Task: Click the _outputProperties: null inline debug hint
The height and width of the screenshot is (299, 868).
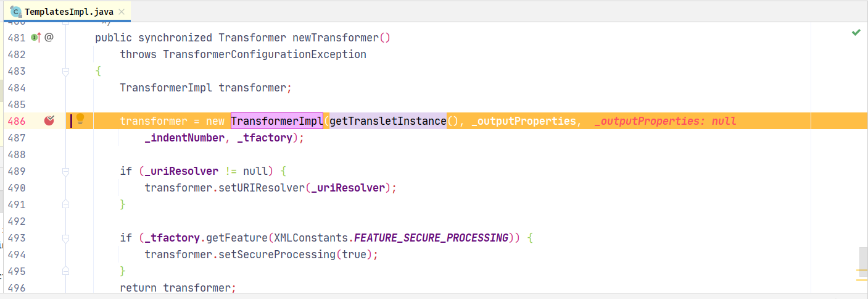Action: tap(666, 121)
